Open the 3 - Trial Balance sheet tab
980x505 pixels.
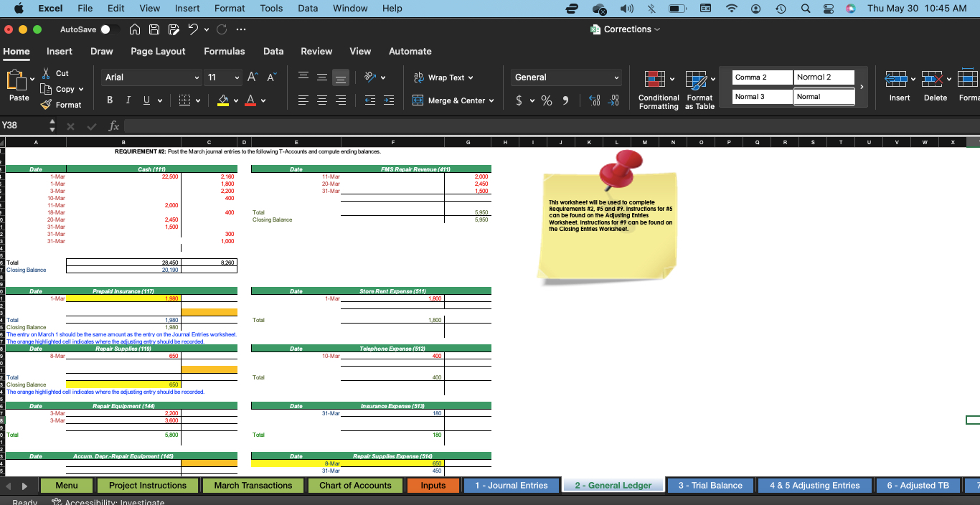tap(710, 485)
